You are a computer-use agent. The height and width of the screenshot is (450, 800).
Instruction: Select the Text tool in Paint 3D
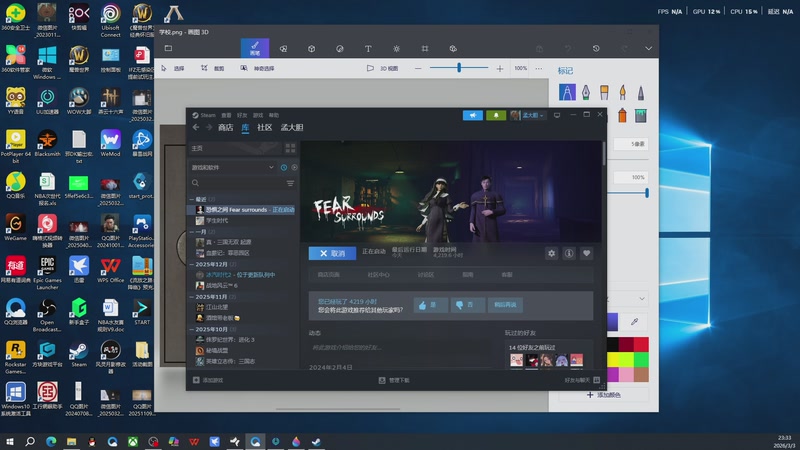(368, 48)
